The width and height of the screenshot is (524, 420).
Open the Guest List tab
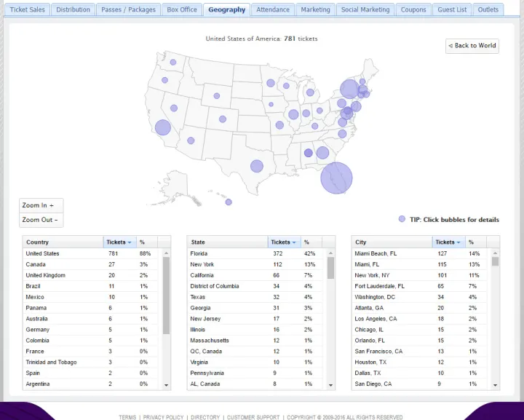click(452, 9)
